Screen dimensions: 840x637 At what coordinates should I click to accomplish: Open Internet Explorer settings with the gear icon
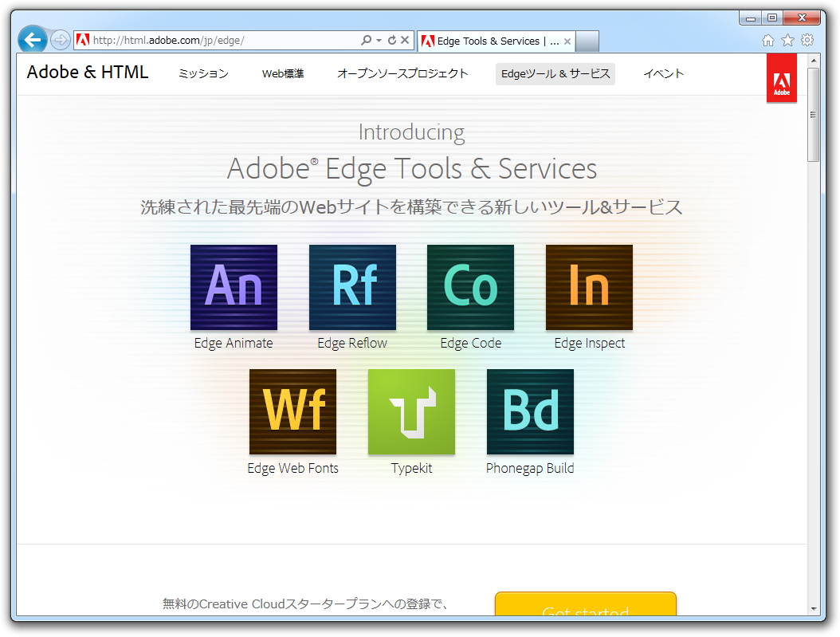[808, 39]
